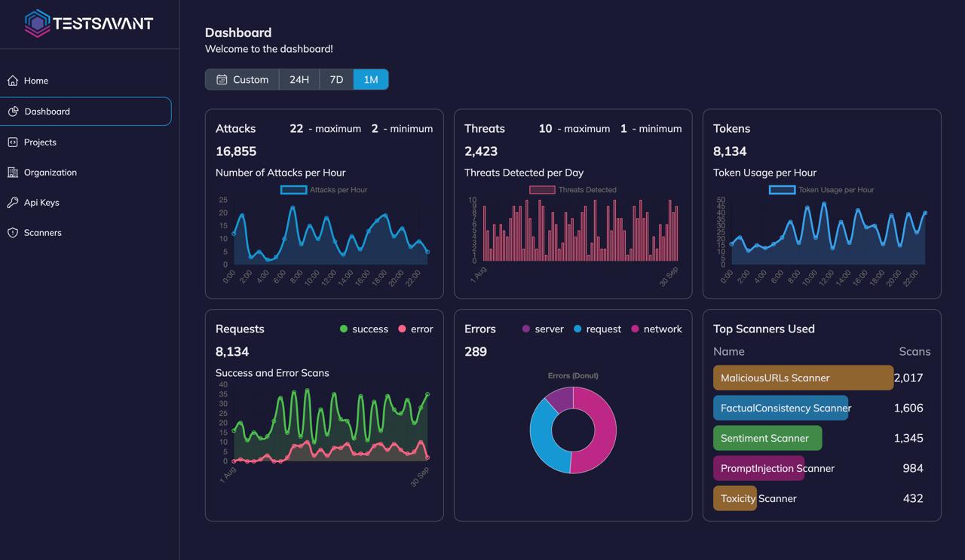Viewport: 965px width, 560px height.
Task: Select the 1M time range
Action: click(x=371, y=80)
